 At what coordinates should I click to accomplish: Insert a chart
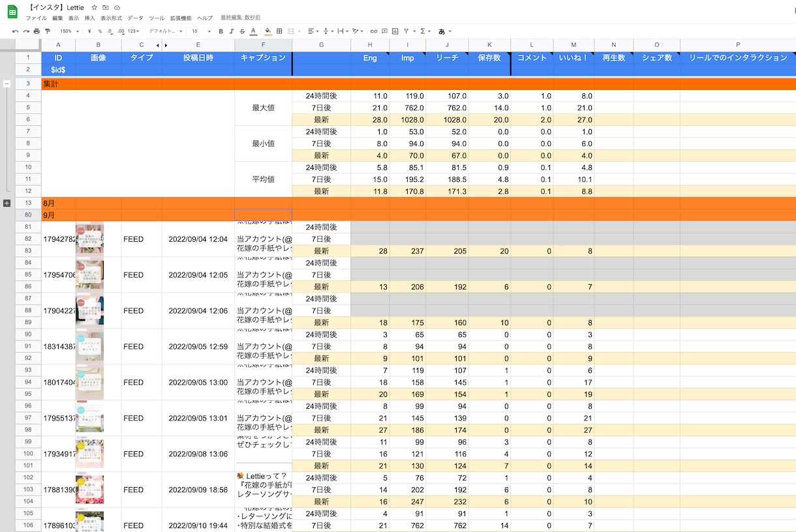click(x=395, y=31)
